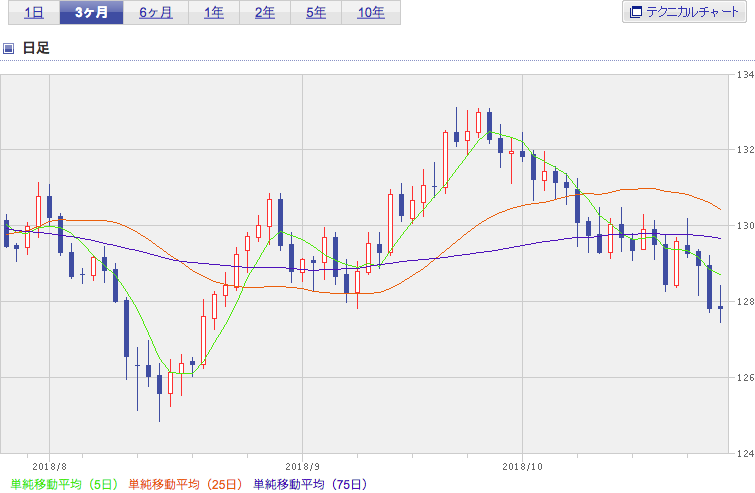Screen dimensions: 755x493
Task: Click the 128 price axis label
Action: [x=745, y=301]
